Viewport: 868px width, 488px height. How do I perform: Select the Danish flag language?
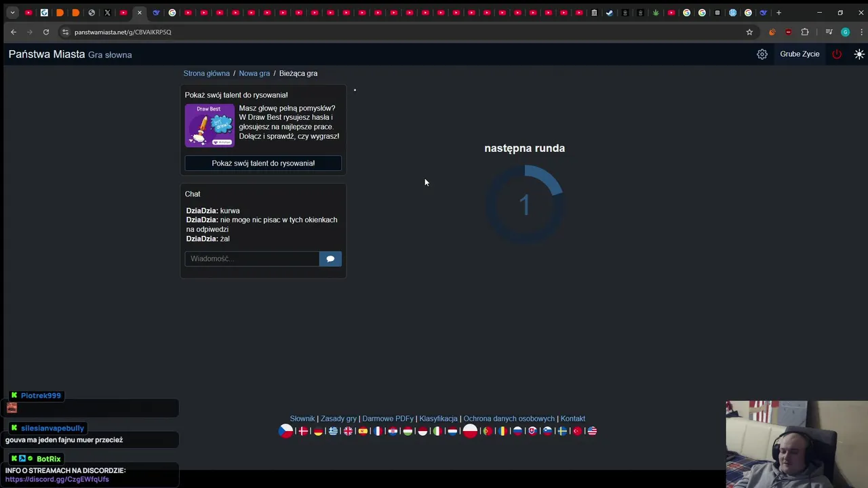point(304,431)
